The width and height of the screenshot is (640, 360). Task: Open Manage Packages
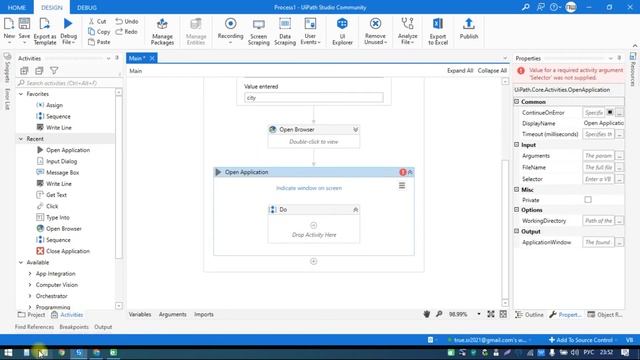(162, 31)
